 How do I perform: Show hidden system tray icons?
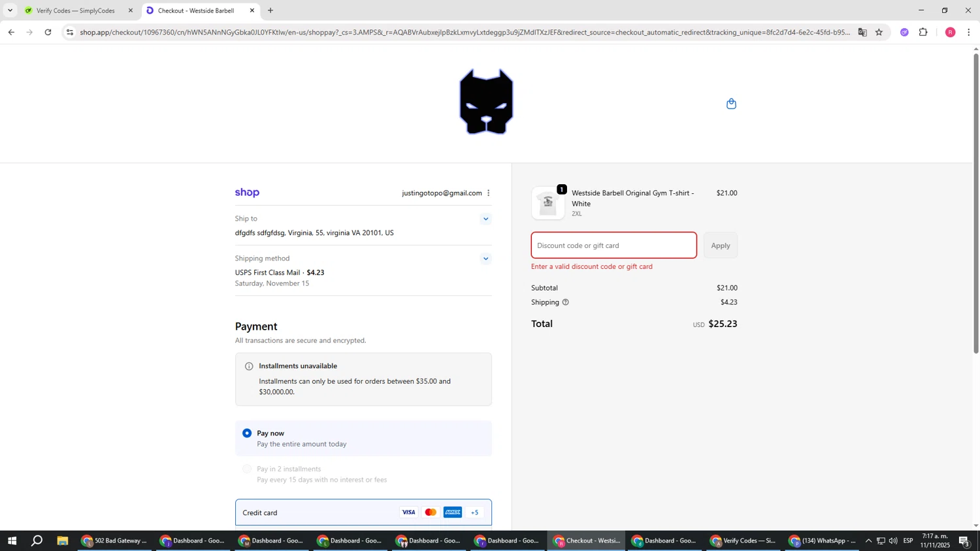(868, 541)
